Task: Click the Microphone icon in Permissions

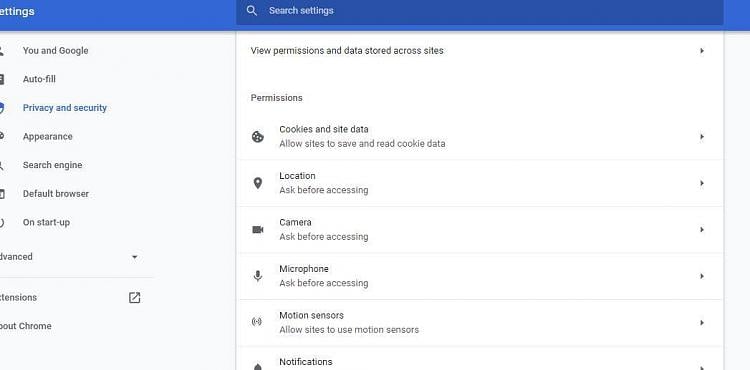Action: click(x=258, y=276)
